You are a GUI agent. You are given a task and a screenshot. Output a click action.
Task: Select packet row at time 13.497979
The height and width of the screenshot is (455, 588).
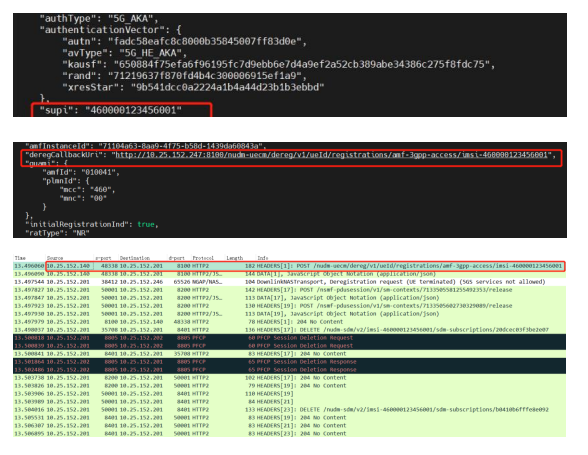click(x=290, y=322)
